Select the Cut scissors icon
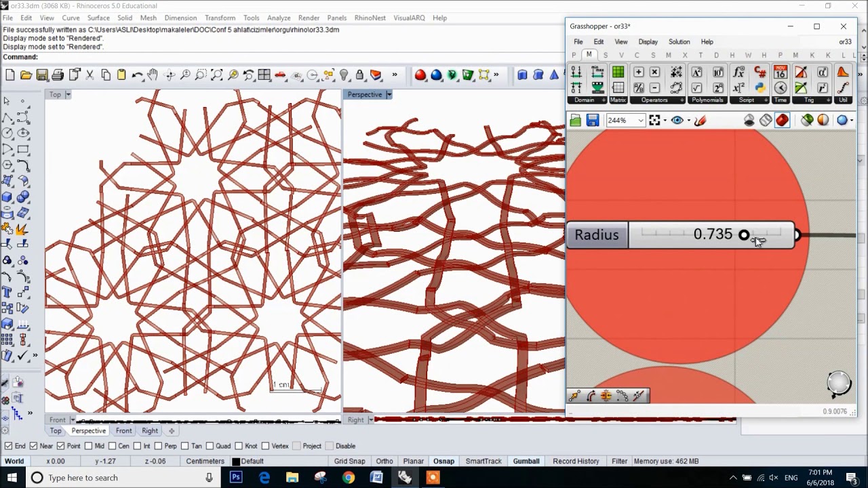Screen dimensions: 868x488 coord(90,75)
